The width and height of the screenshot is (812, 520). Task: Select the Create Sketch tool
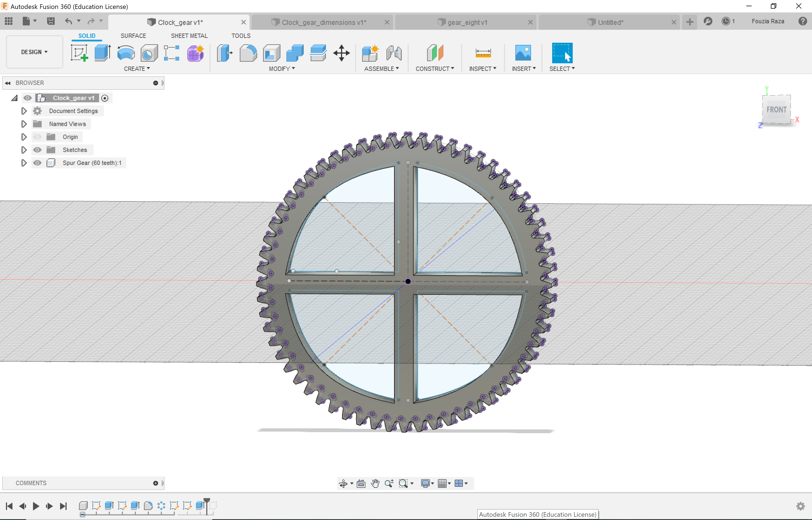(79, 53)
